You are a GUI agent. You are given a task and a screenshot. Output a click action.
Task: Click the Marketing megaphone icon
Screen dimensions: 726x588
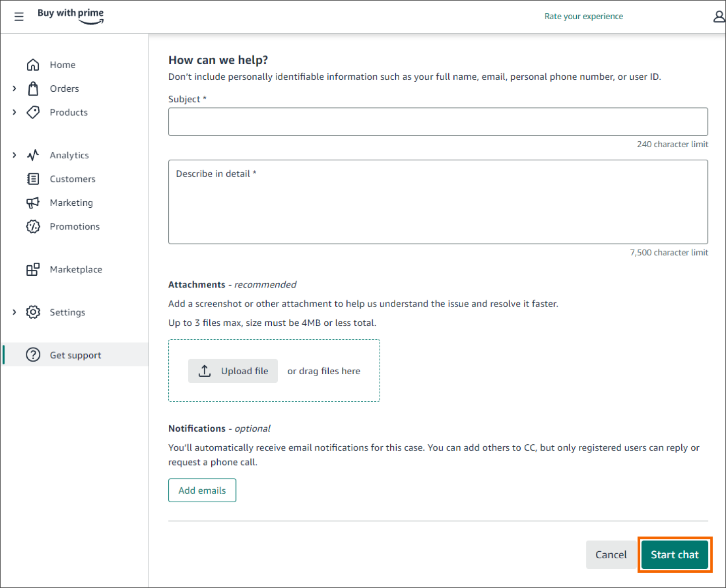pyautogui.click(x=33, y=202)
